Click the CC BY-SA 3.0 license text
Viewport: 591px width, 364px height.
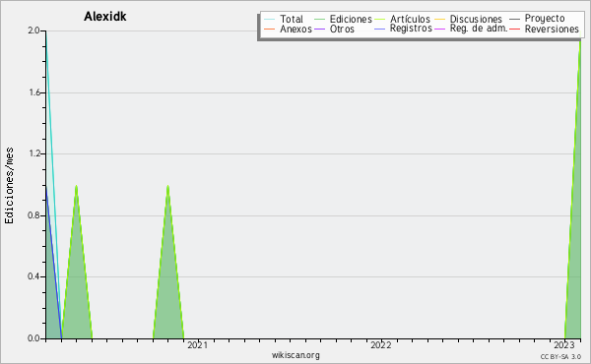click(560, 356)
